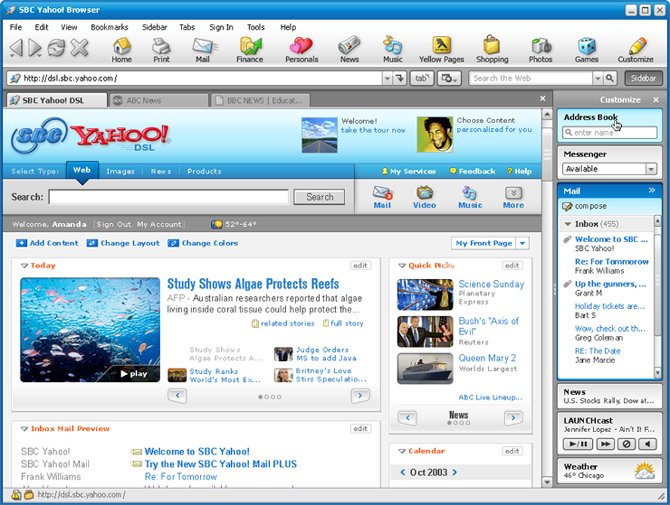The image size is (670, 505).
Task: Go to next month in Calendar
Action: click(x=455, y=472)
